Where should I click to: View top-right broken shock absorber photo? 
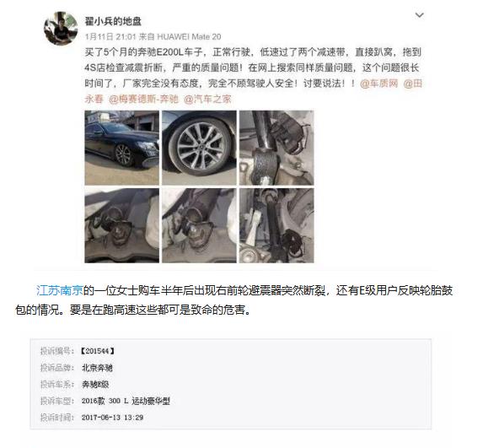tap(276, 148)
